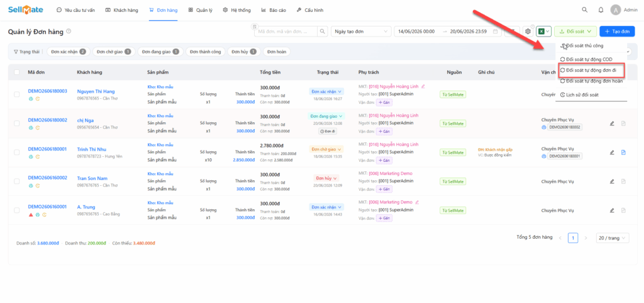Choose Đối soát tự động đơn đi

[591, 71]
